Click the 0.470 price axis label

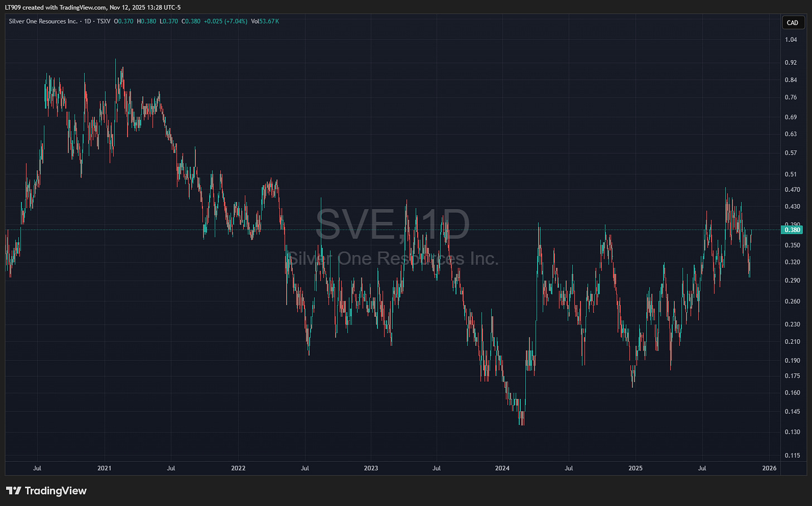pos(792,190)
